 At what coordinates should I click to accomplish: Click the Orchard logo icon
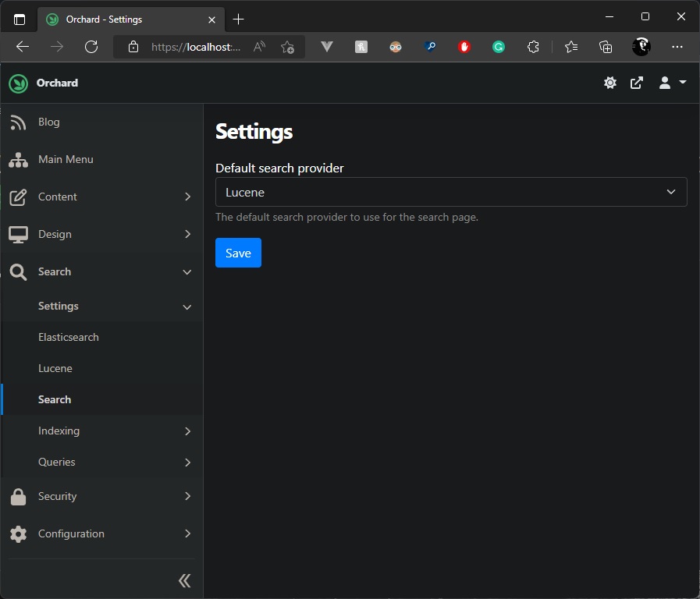click(x=18, y=83)
